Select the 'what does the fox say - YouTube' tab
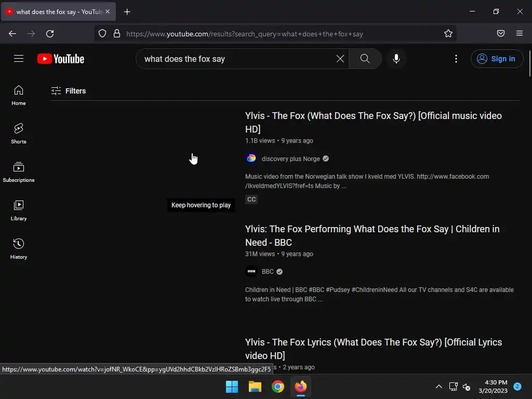 coord(58,12)
